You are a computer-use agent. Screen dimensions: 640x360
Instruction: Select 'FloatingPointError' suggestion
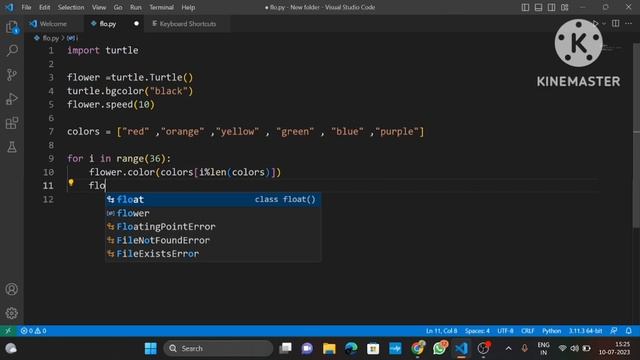(x=213, y=227)
